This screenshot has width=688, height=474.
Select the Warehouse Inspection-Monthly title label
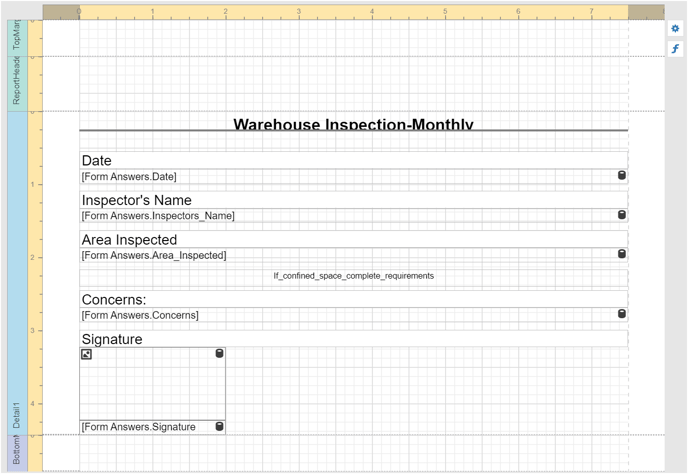354,124
